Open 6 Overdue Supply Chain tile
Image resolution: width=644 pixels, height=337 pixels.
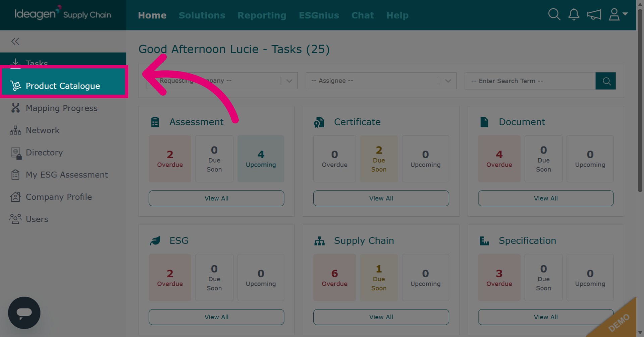(x=334, y=277)
